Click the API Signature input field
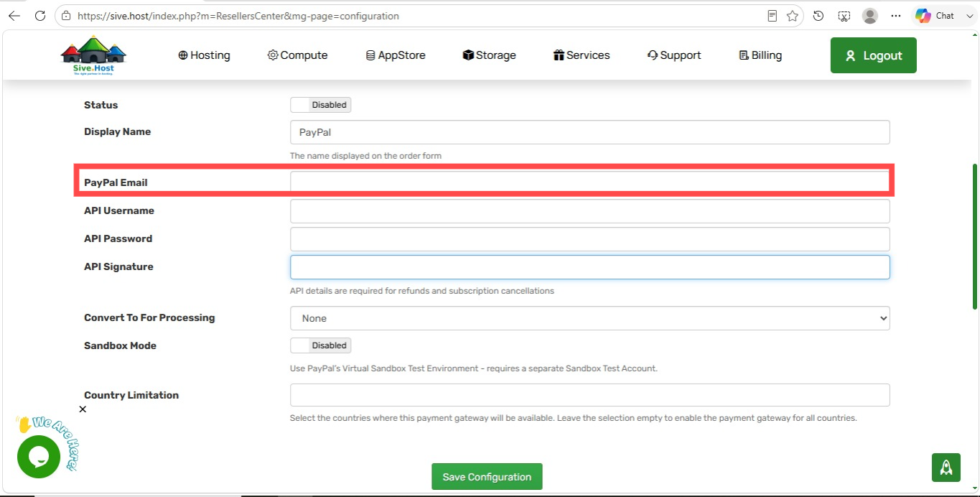The width and height of the screenshot is (980, 497). click(589, 267)
